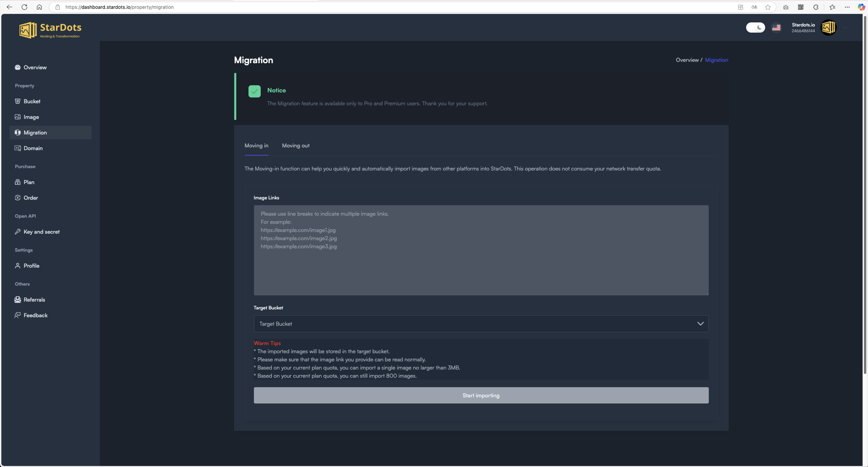Select the Moving in tab
The height and width of the screenshot is (467, 868).
click(256, 146)
